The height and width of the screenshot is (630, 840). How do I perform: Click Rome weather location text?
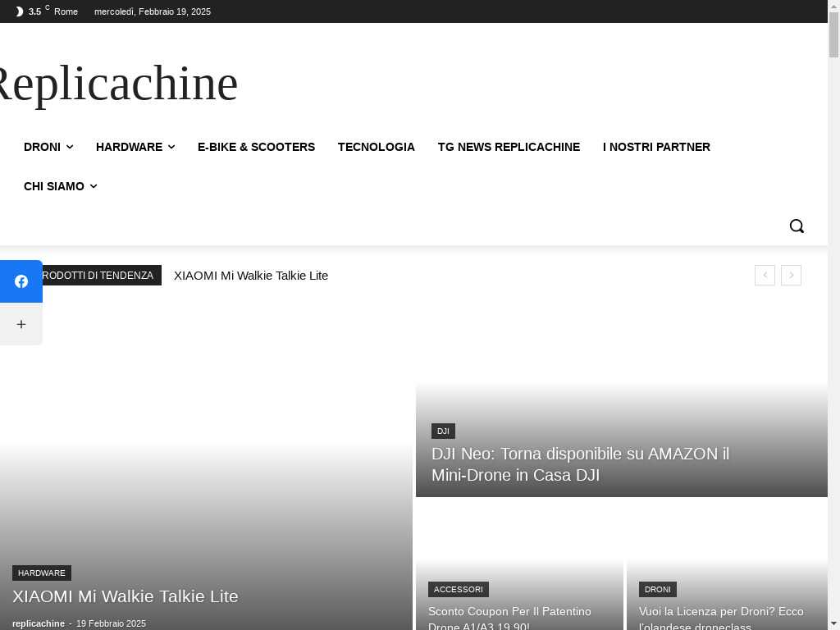66,11
